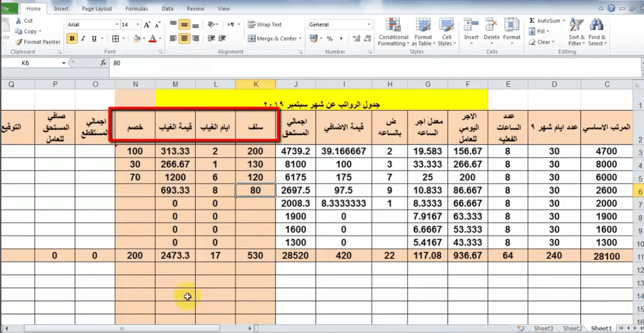Decrease the cell indent
644x333 pixels.
tap(211, 38)
